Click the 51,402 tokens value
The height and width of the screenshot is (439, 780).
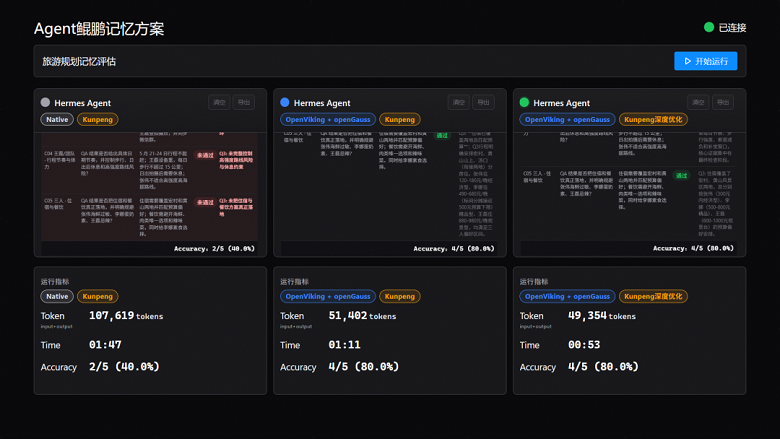coord(362,316)
